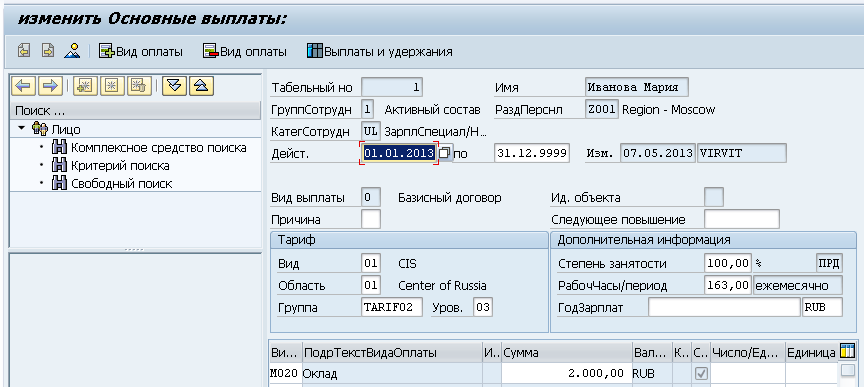Edit the tariff Область field 01

point(371,286)
